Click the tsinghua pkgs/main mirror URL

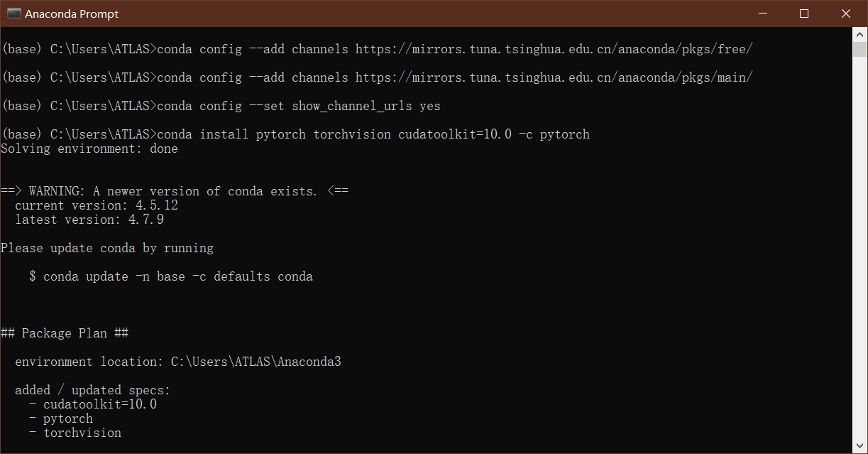[x=554, y=77]
